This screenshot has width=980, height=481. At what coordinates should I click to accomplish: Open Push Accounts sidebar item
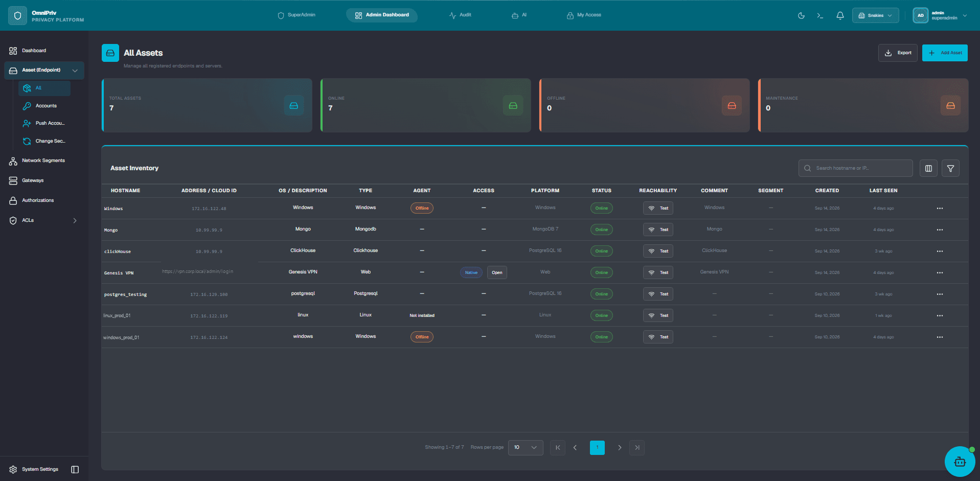coord(44,123)
